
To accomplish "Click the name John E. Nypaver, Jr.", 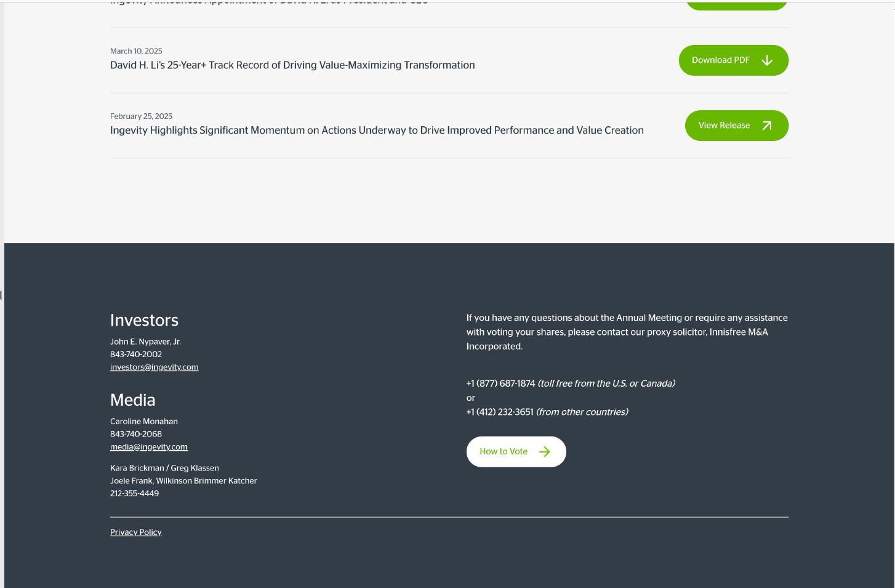I will point(145,342).
